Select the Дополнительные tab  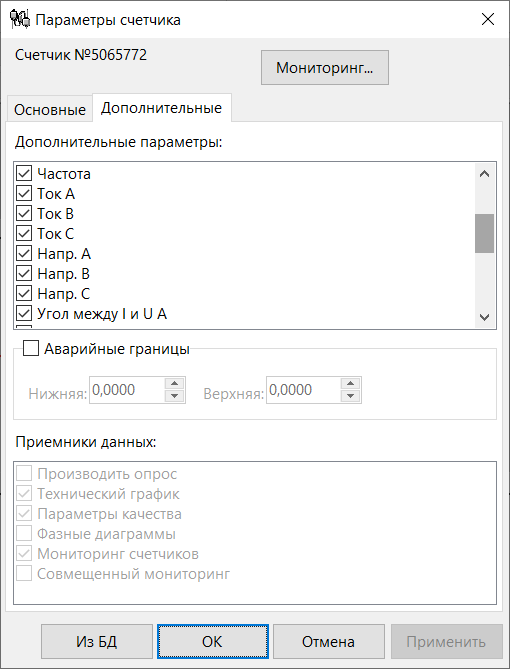pyautogui.click(x=161, y=108)
